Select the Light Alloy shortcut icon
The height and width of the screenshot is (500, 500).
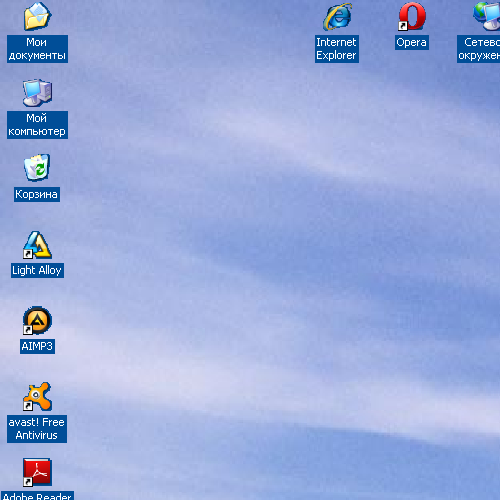point(37,245)
